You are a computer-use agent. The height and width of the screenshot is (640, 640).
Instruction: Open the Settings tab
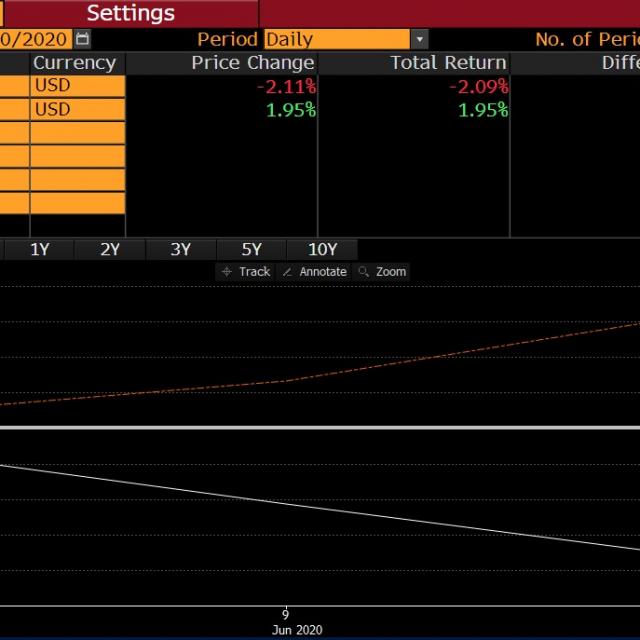click(x=130, y=13)
